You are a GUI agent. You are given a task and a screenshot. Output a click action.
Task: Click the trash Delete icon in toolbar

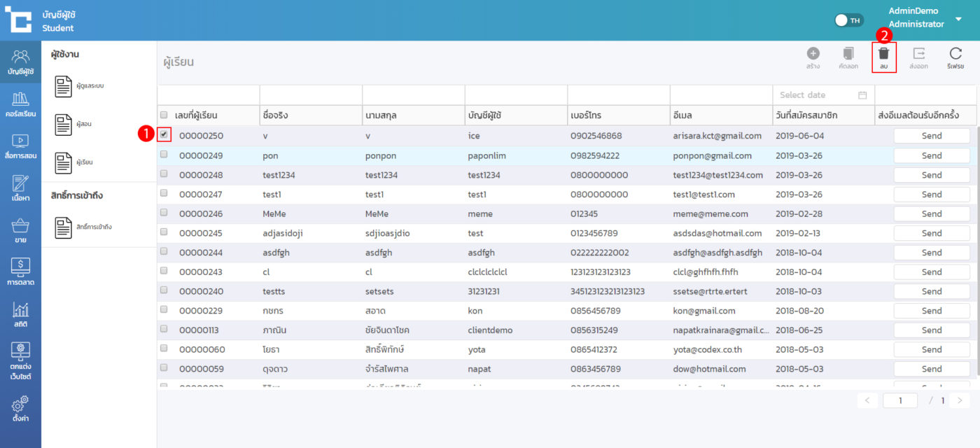point(883,55)
